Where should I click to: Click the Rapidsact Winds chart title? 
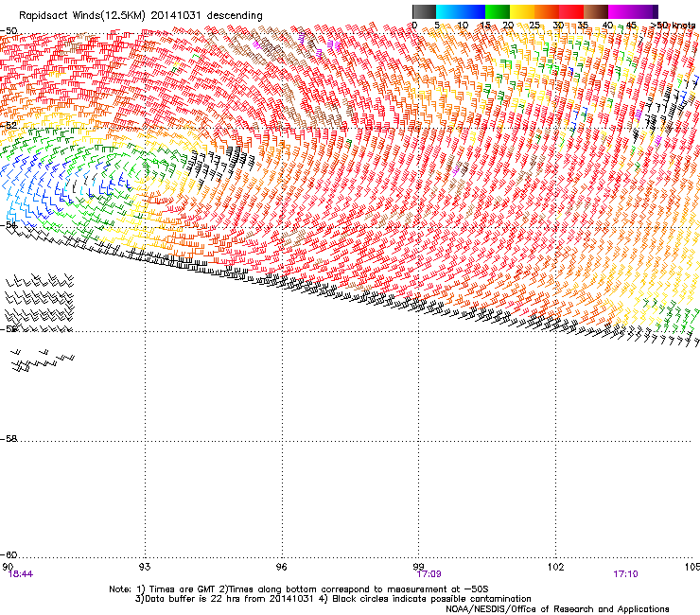tap(141, 15)
